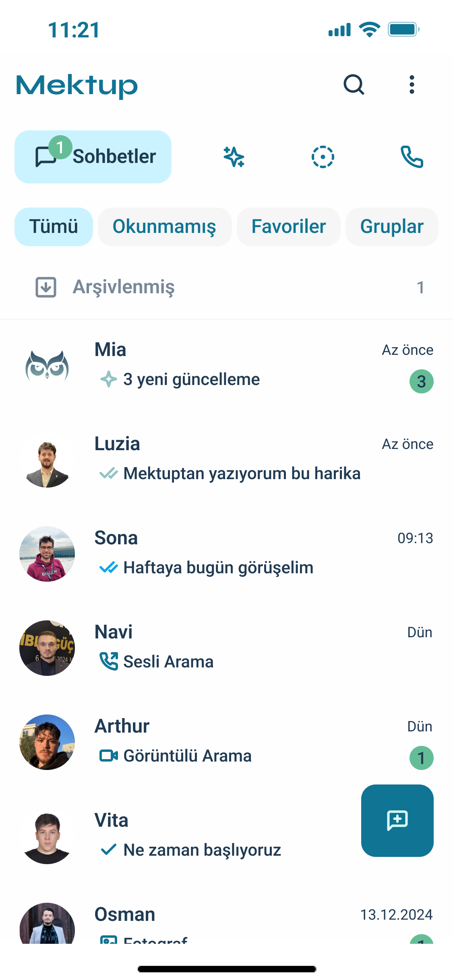Click the archive box icon

click(46, 287)
